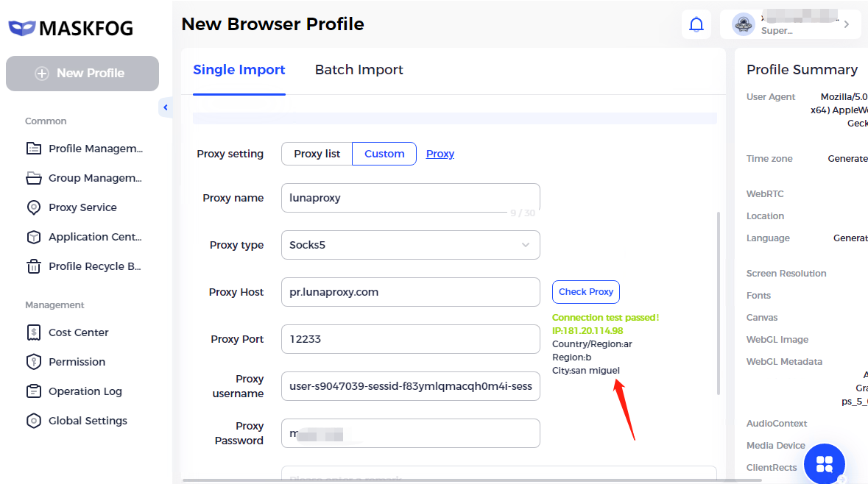Screen dimensions: 868x484
Task: Click the WebGL Image summary label
Action: click(x=777, y=340)
